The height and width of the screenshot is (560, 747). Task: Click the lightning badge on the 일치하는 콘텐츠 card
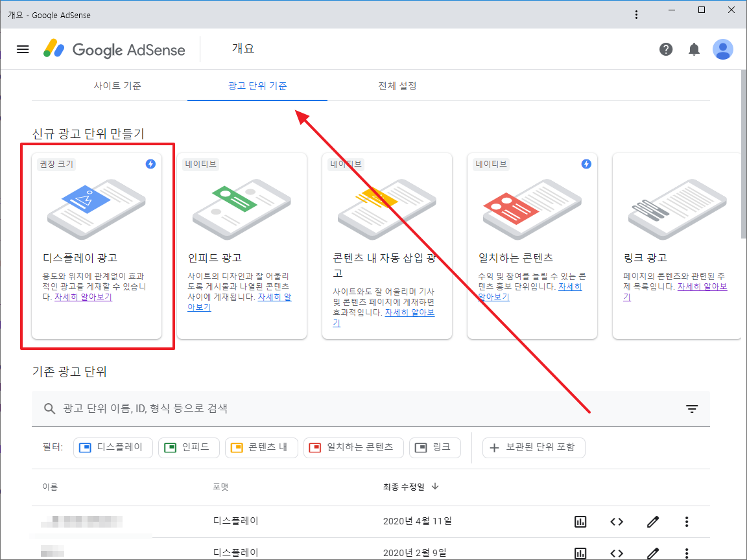point(586,164)
